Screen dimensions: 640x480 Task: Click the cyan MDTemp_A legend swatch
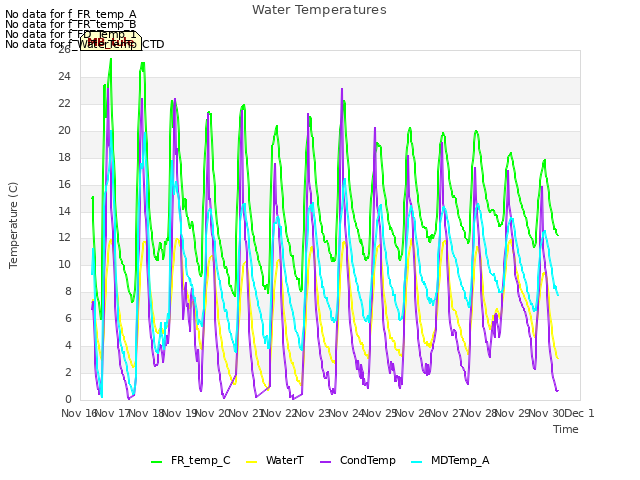[x=417, y=462]
